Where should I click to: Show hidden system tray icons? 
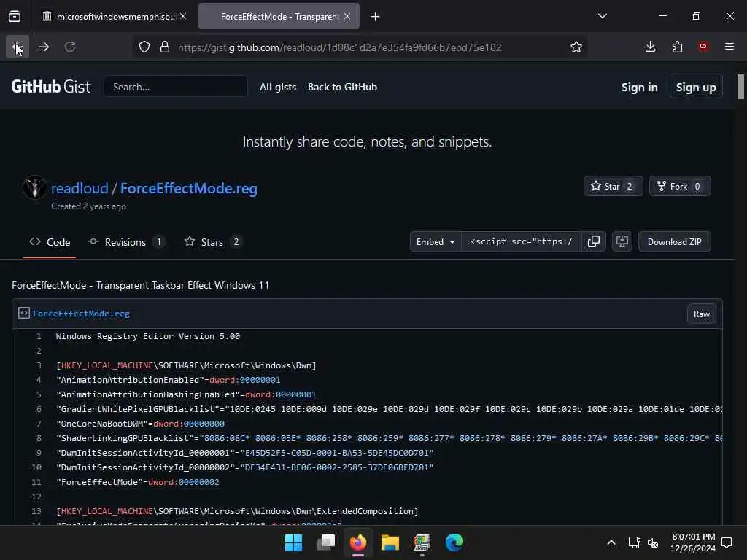[x=611, y=542]
